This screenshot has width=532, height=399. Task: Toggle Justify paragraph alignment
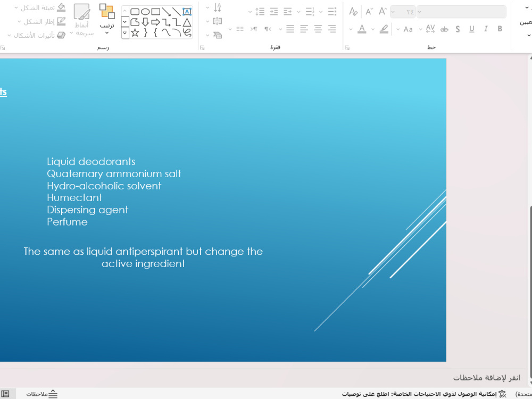click(x=290, y=29)
